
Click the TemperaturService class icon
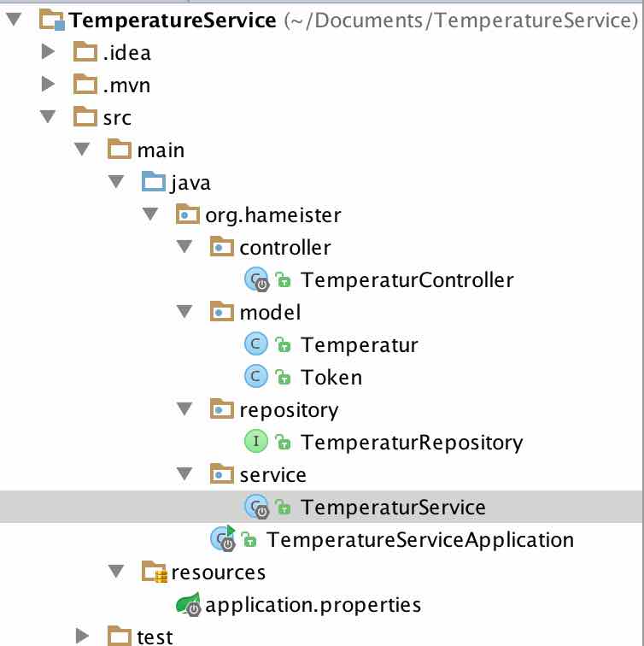tap(257, 508)
